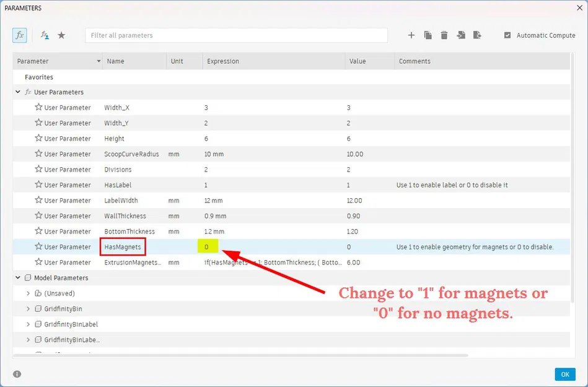Favorite the WallThickness parameter star
This screenshot has height=387, width=588.
pyautogui.click(x=38, y=215)
